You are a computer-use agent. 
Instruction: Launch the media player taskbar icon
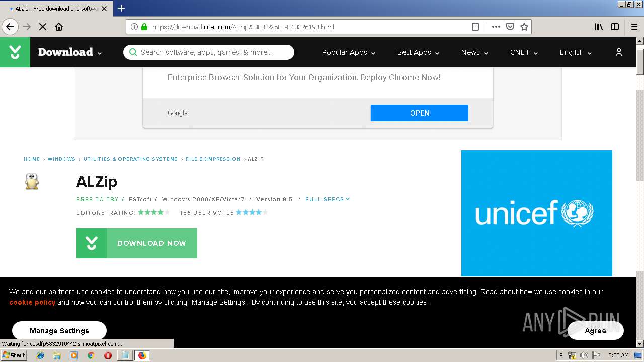click(74, 355)
